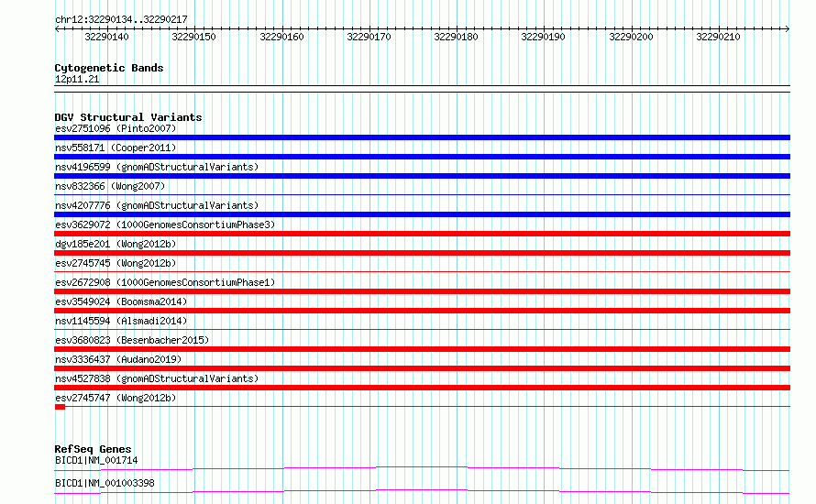Select the nsv558171 (Cooper2011) variant label
The height and width of the screenshot is (504, 816).
coord(116,148)
